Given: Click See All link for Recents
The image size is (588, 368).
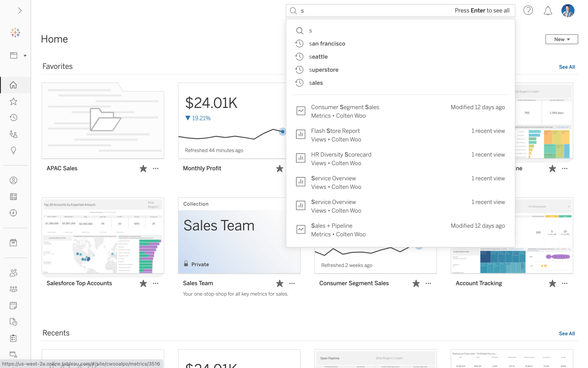Looking at the screenshot, I should pyautogui.click(x=567, y=334).
